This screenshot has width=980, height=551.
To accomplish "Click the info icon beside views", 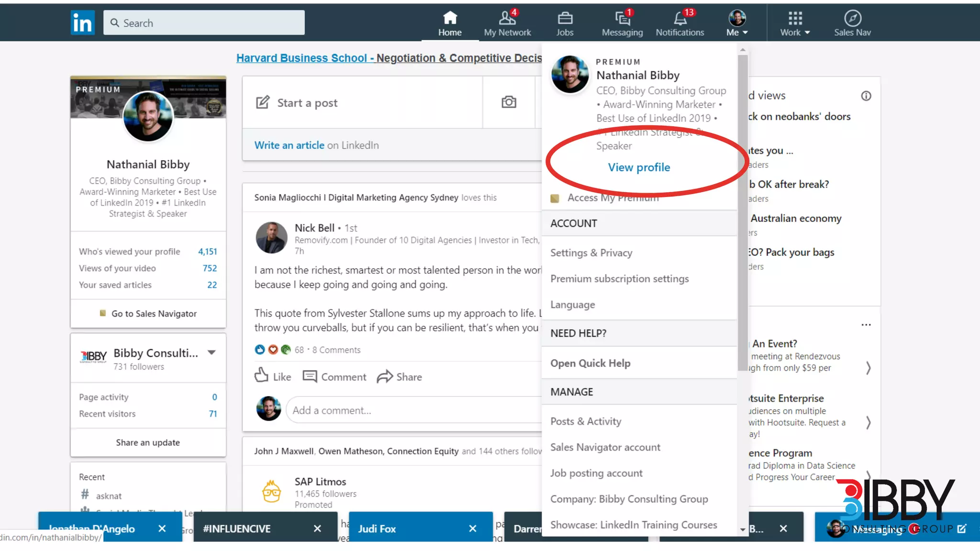I will (x=866, y=96).
